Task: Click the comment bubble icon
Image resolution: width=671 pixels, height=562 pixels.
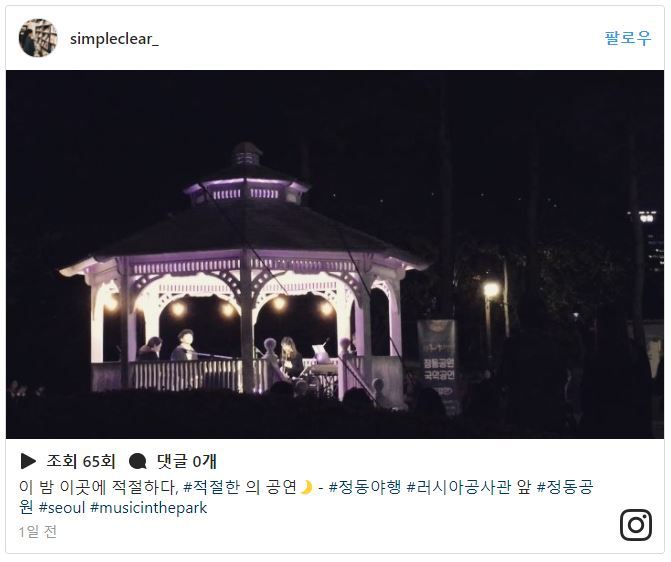Action: click(x=137, y=461)
